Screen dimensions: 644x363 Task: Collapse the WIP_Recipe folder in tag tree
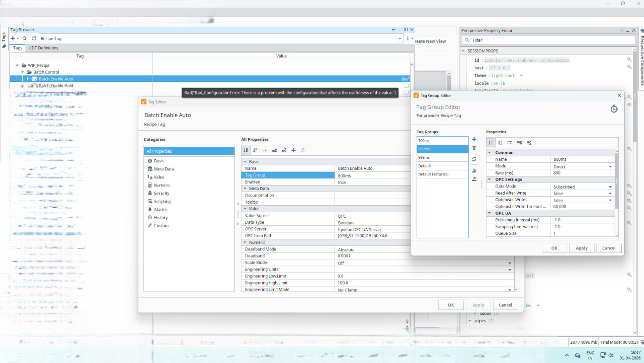18,65
